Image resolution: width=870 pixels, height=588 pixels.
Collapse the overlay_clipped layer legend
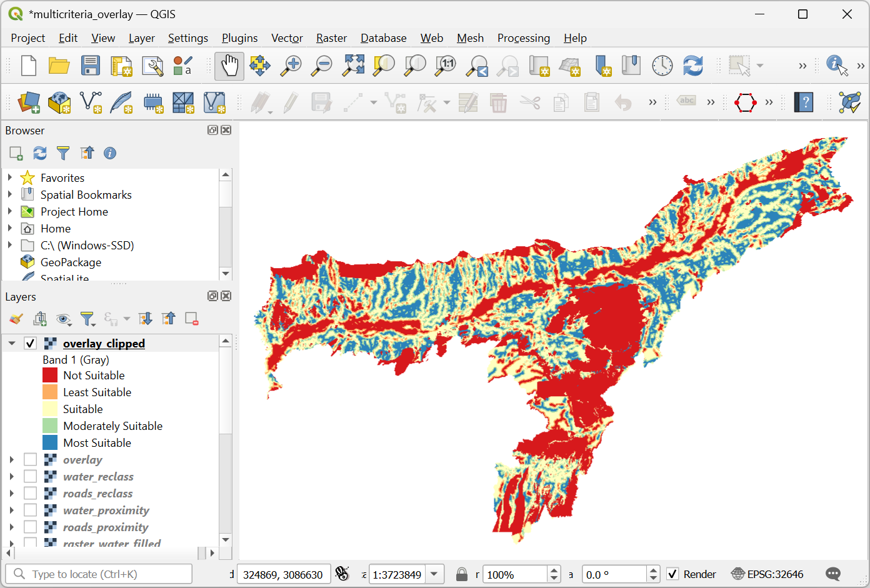point(12,343)
